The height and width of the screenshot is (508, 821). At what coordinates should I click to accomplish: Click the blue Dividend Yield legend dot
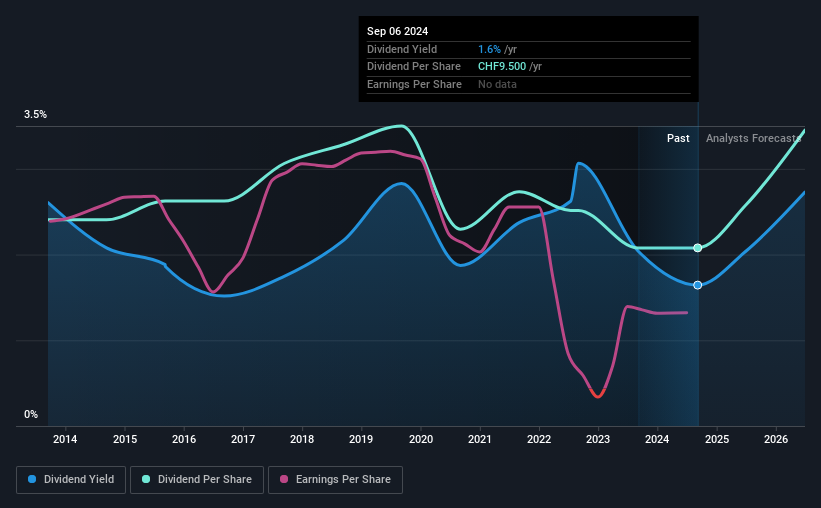coord(32,479)
